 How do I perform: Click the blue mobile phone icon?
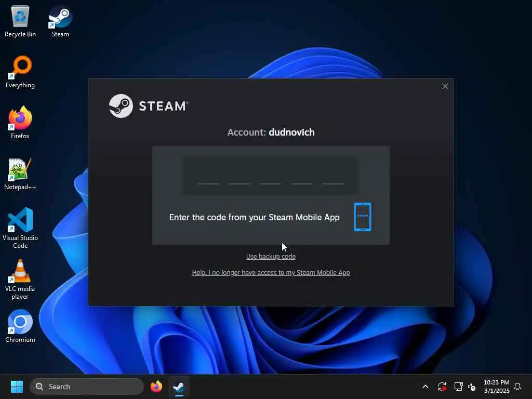pos(362,217)
